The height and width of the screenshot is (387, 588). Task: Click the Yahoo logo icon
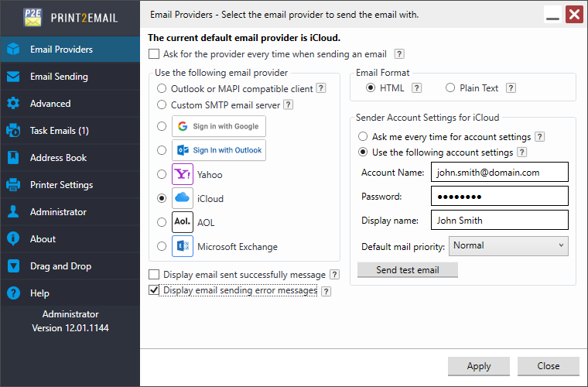point(183,174)
